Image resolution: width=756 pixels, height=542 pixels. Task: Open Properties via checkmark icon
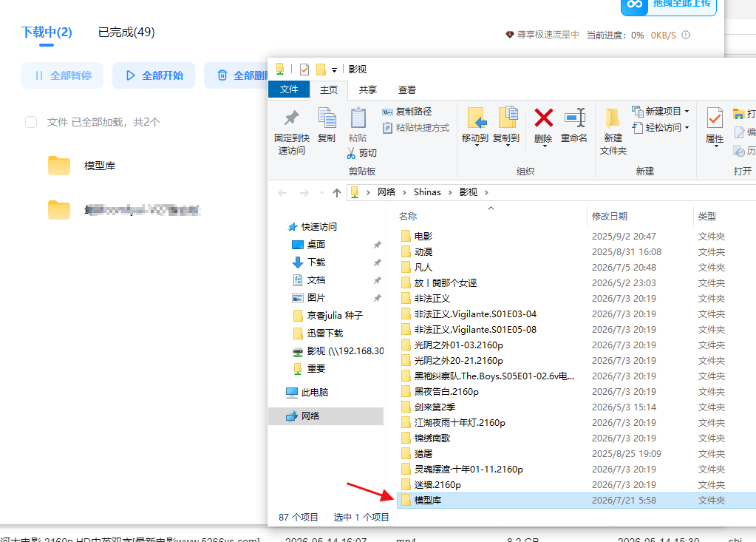(x=715, y=118)
